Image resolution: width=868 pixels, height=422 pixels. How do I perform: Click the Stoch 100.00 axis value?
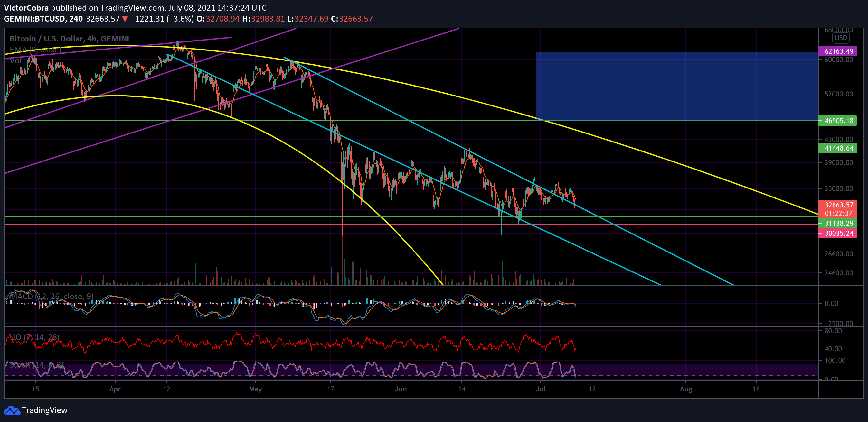click(835, 361)
